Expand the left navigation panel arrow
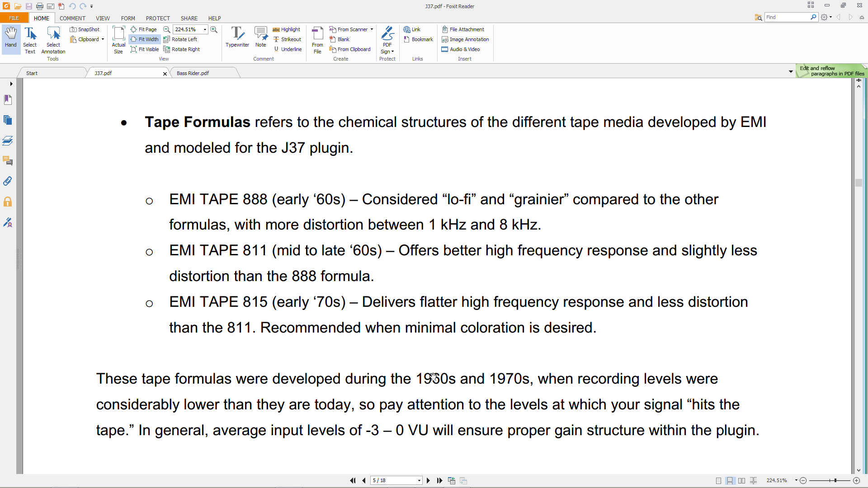Screen dimensions: 868x488 (11, 84)
